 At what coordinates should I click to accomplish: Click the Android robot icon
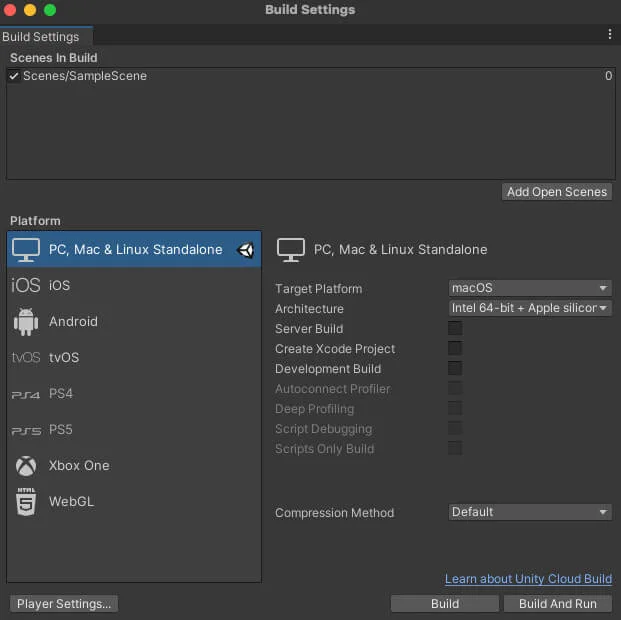point(26,322)
